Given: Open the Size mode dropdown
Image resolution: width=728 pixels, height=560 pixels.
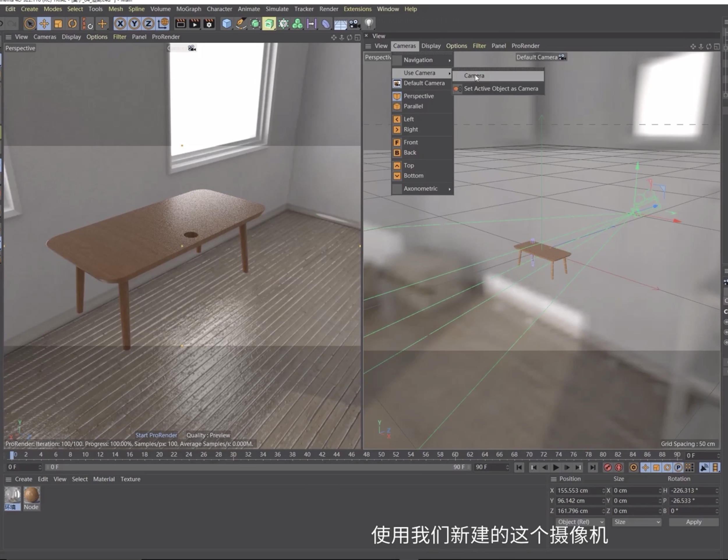Looking at the screenshot, I should click(x=637, y=522).
